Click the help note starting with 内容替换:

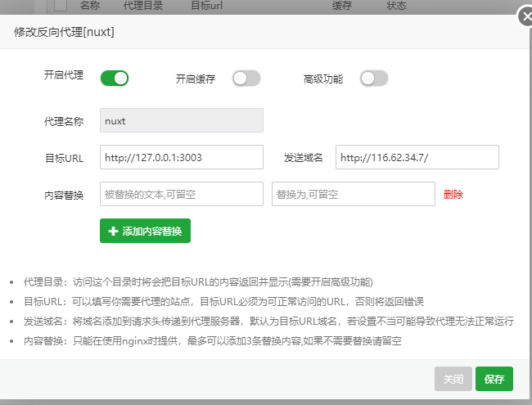click(x=213, y=340)
